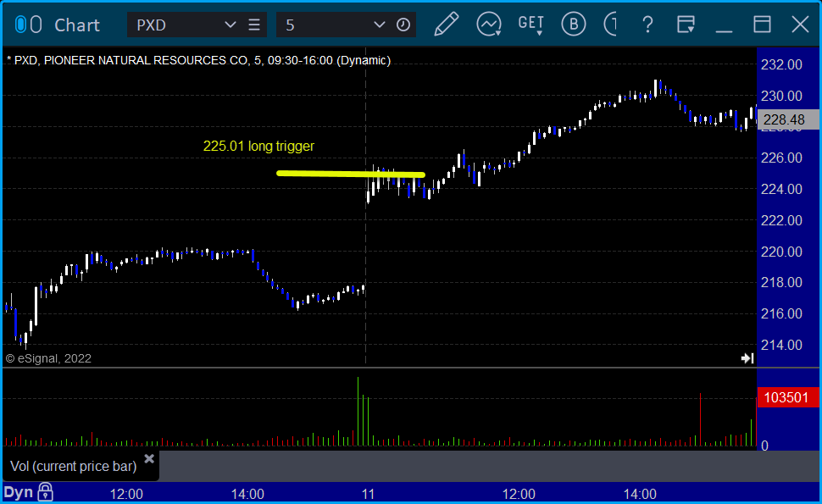Click the 214.00 price axis label

tap(781, 346)
